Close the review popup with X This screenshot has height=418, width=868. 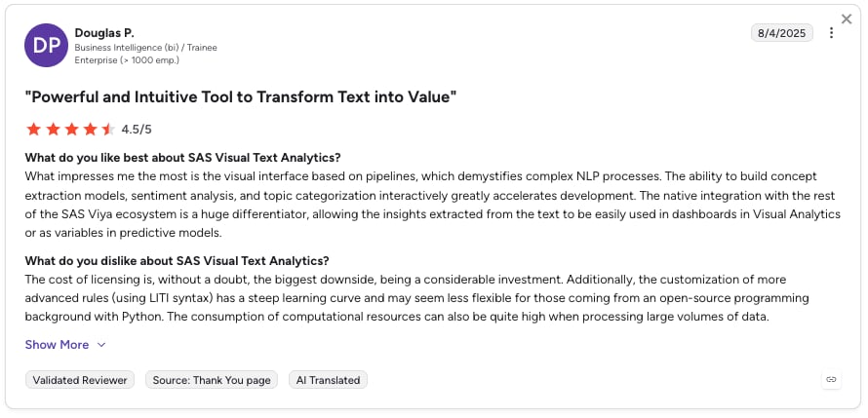(x=847, y=19)
